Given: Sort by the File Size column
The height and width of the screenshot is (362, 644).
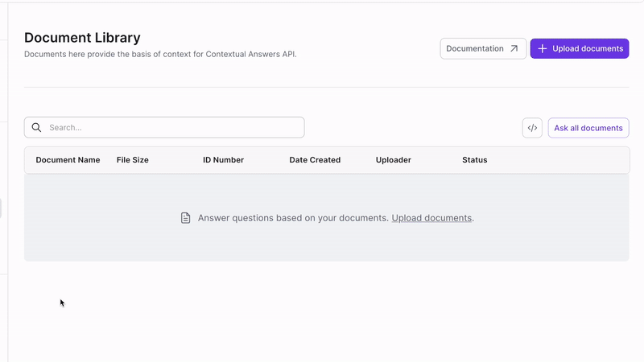Looking at the screenshot, I should (133, 160).
